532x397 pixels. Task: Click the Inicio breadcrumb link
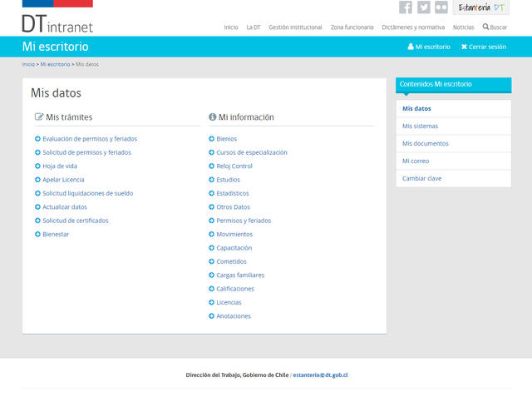[28, 64]
